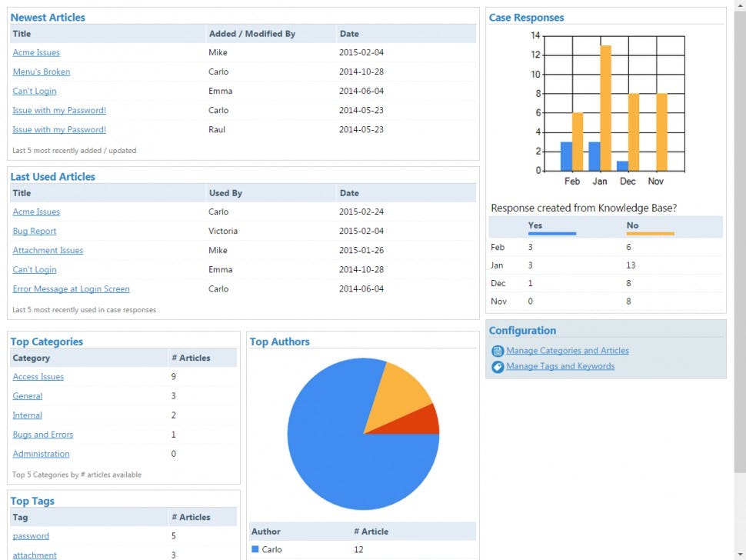Open Can't Login in Newest Articles
Image resolution: width=746 pixels, height=560 pixels.
35,92
